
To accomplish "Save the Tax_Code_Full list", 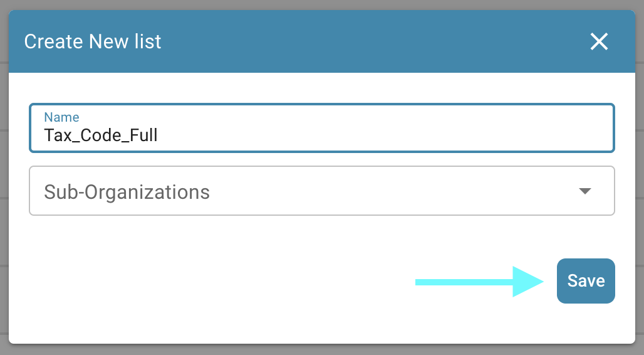I will pos(586,281).
